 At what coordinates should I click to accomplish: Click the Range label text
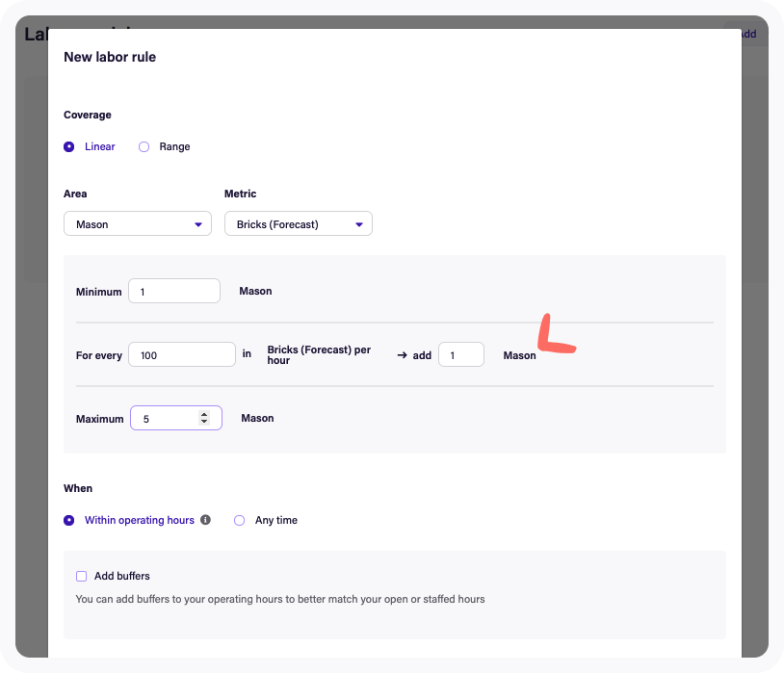coord(174,147)
